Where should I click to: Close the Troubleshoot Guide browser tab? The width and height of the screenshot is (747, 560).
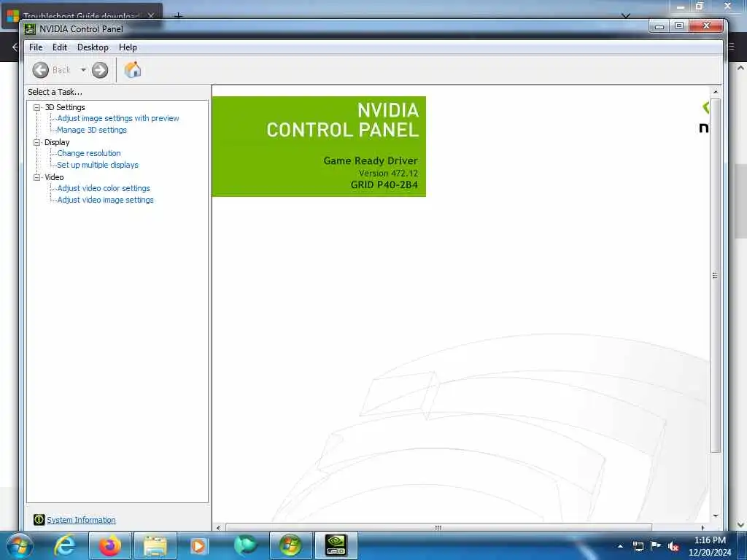tap(151, 15)
